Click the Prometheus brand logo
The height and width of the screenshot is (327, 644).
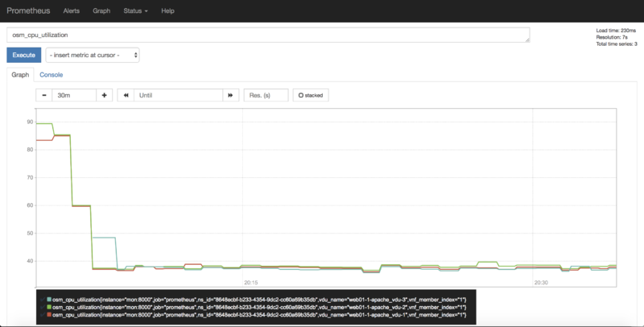(x=28, y=11)
